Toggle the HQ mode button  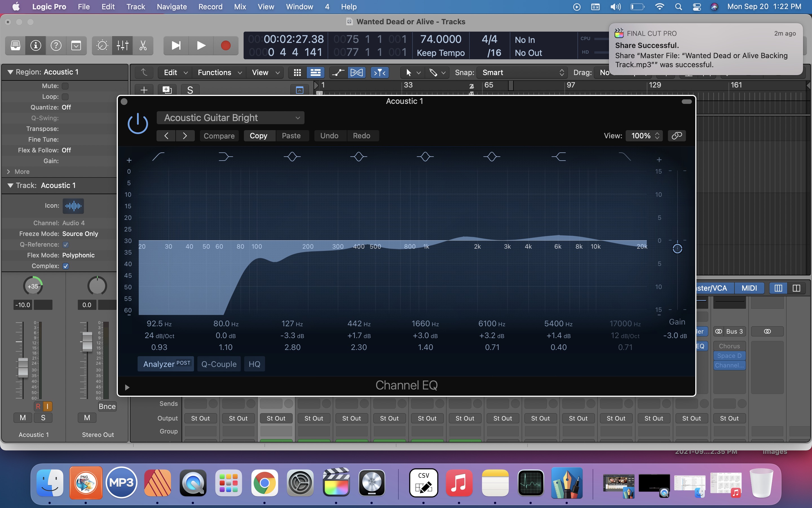(x=254, y=364)
